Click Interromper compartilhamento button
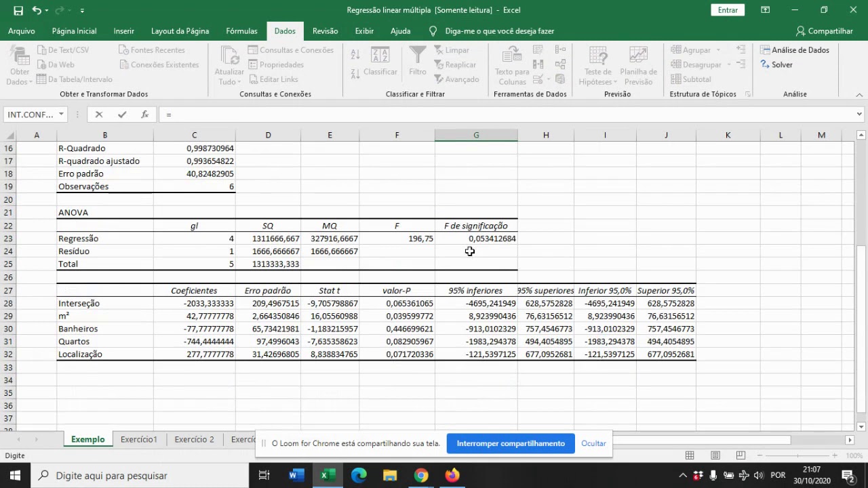This screenshot has width=868, height=488. tap(511, 443)
